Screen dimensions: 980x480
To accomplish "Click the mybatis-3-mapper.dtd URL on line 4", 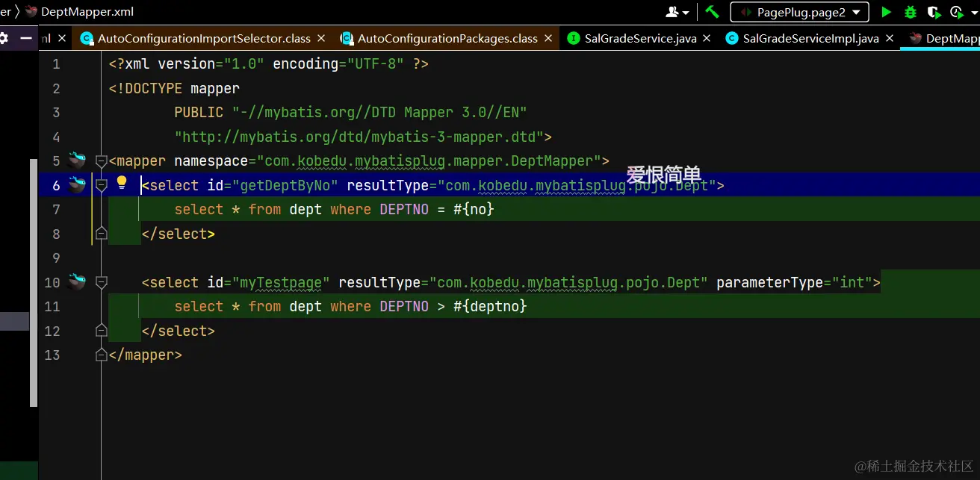I will tap(359, 137).
